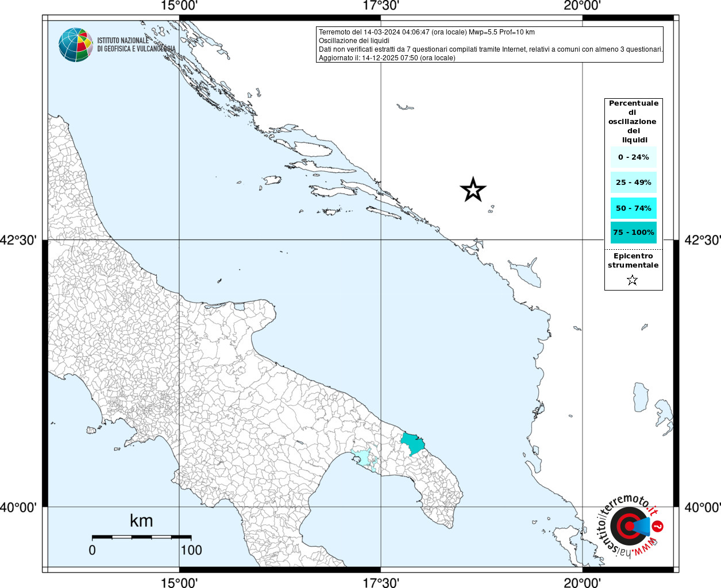Click the 'km' scale unit label
The image size is (721, 588).
pyautogui.click(x=141, y=521)
